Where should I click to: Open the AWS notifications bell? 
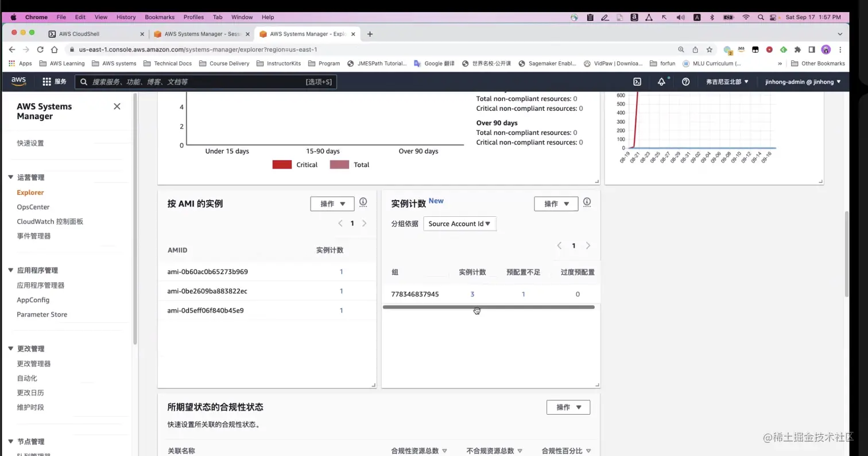pos(661,82)
